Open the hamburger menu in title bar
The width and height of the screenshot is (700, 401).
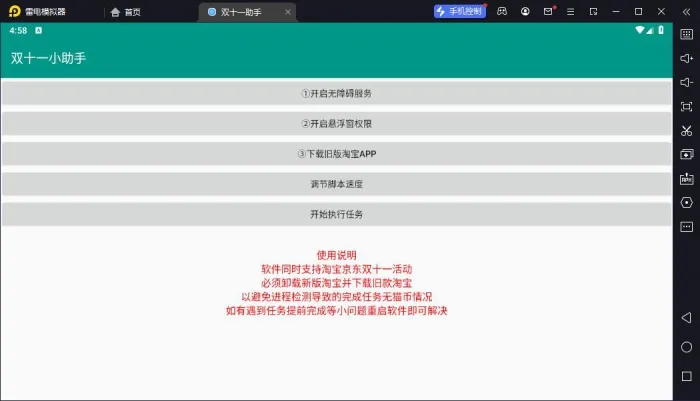tap(571, 12)
